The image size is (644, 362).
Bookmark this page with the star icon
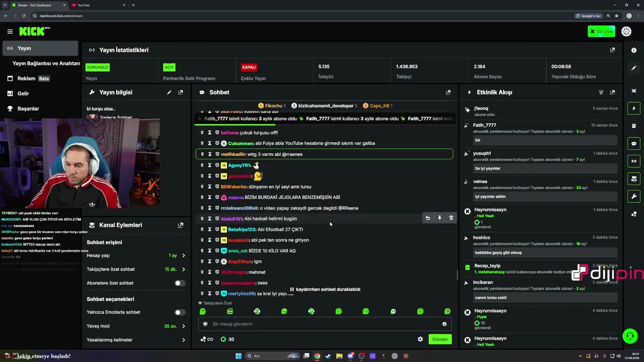coord(616,16)
